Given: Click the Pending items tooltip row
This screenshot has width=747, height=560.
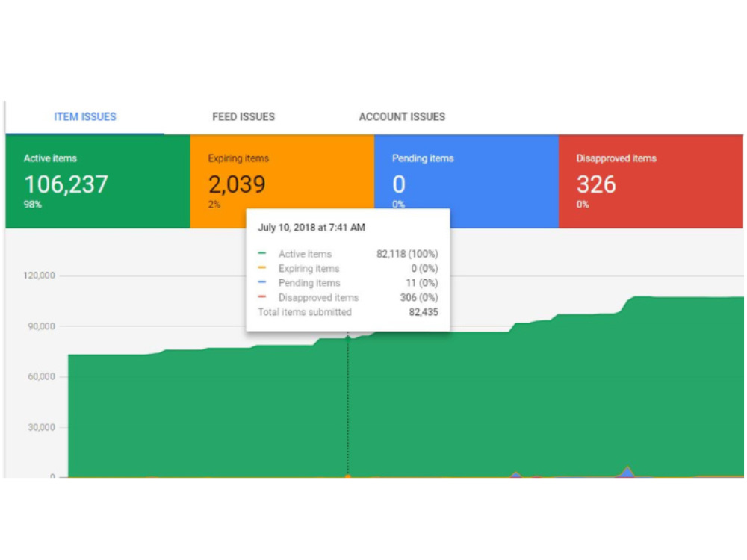Looking at the screenshot, I should click(348, 283).
